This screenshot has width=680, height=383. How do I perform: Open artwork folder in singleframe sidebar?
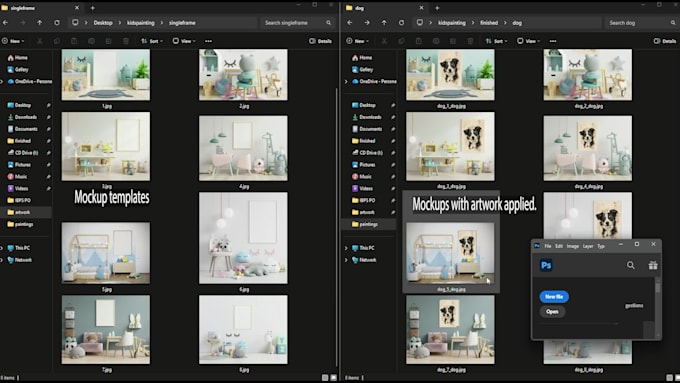(23, 212)
